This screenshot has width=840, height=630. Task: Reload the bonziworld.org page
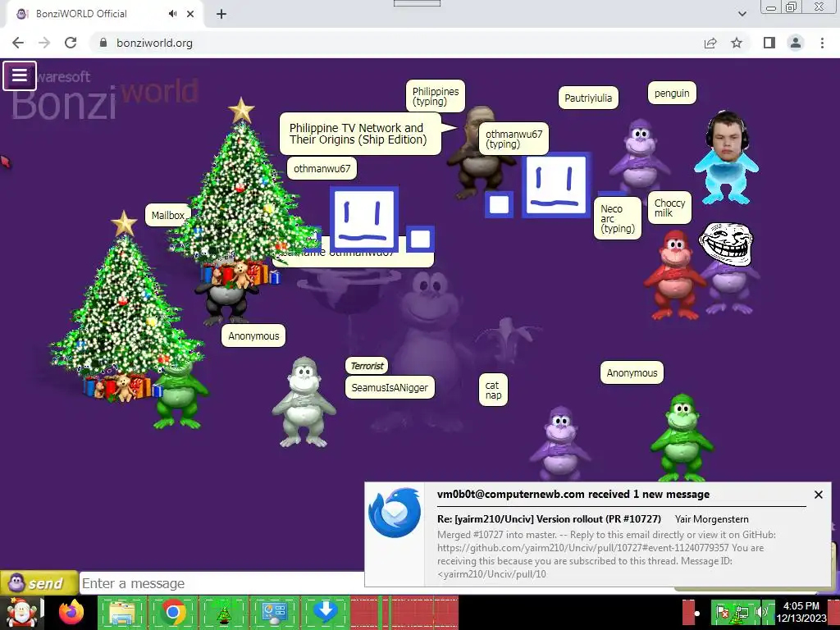click(x=71, y=43)
